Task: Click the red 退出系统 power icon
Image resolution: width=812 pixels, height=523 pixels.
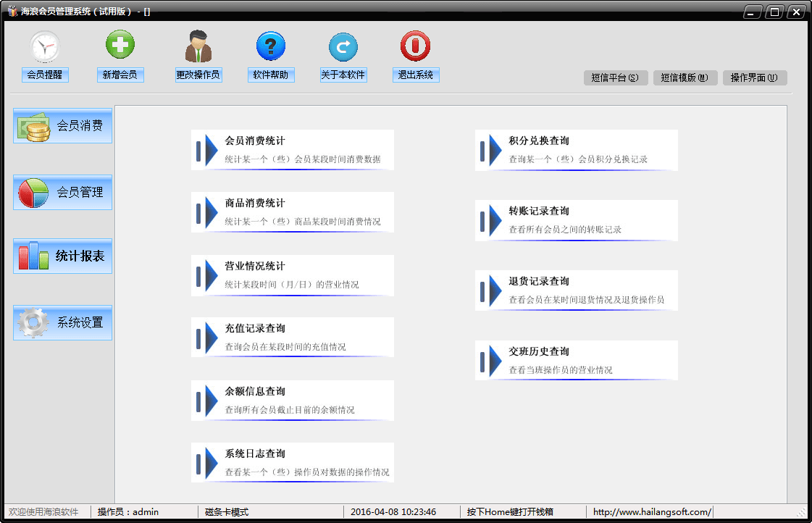Action: 415,46
